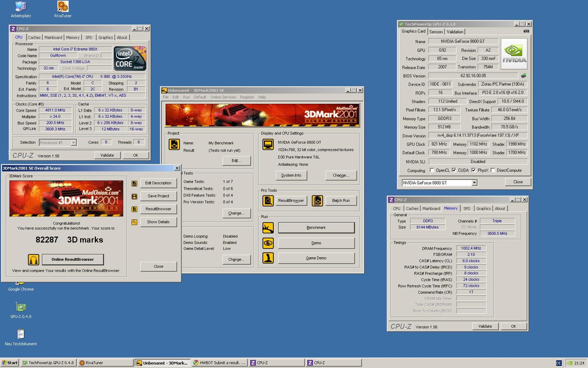The height and width of the screenshot is (368, 588).
Task: Open the Neu Textdokument desktop file
Action: click(21, 337)
